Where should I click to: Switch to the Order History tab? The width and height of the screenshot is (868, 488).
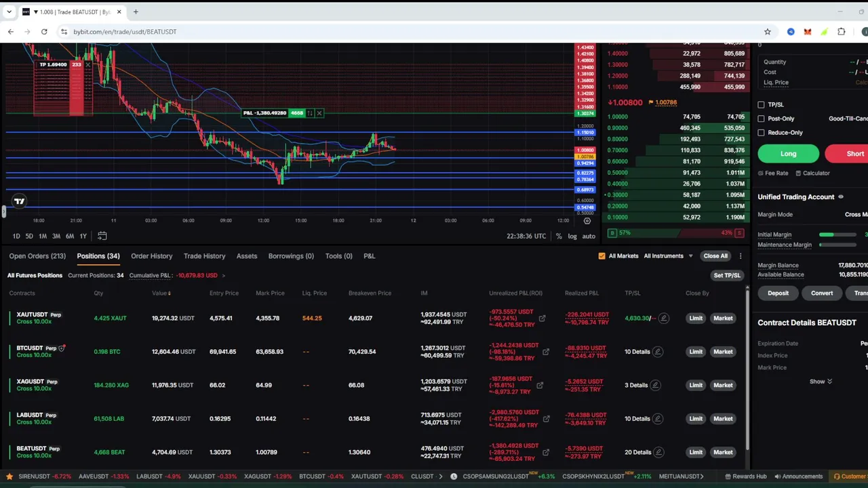152,256
